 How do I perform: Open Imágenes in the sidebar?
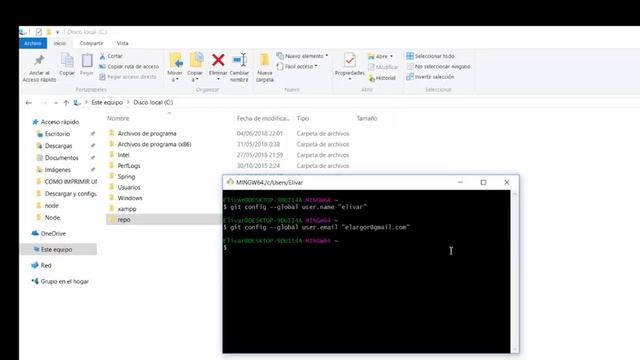pyautogui.click(x=58, y=169)
